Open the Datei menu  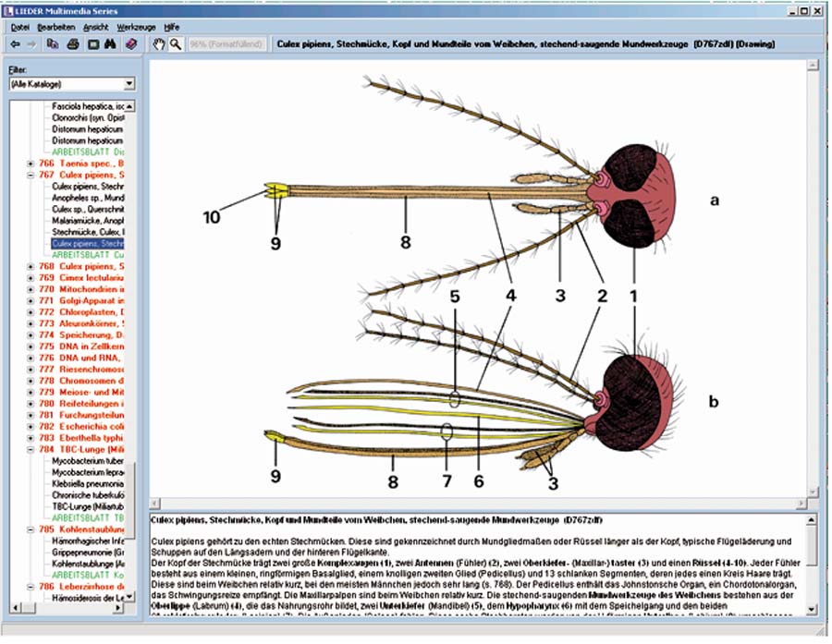(17, 28)
